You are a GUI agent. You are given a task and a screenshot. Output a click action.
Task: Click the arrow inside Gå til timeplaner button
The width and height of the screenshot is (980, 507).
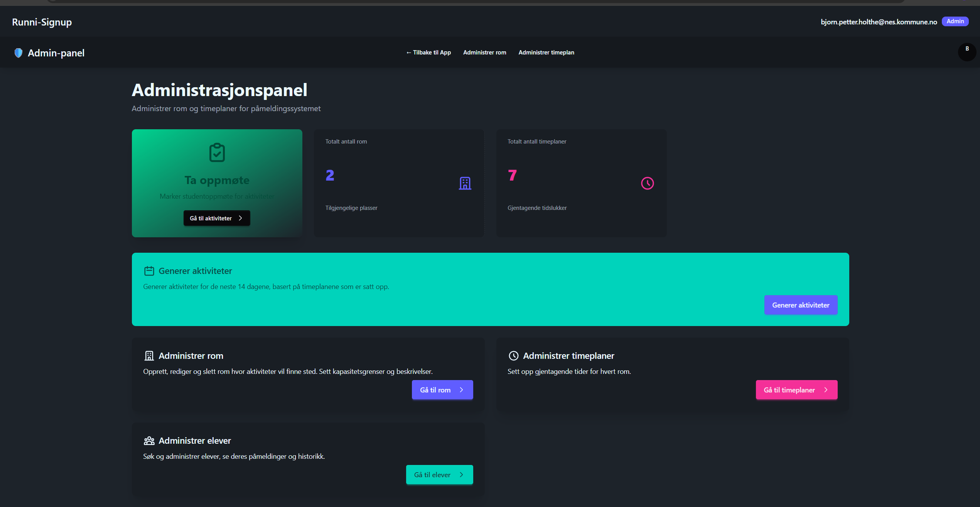[825, 390]
